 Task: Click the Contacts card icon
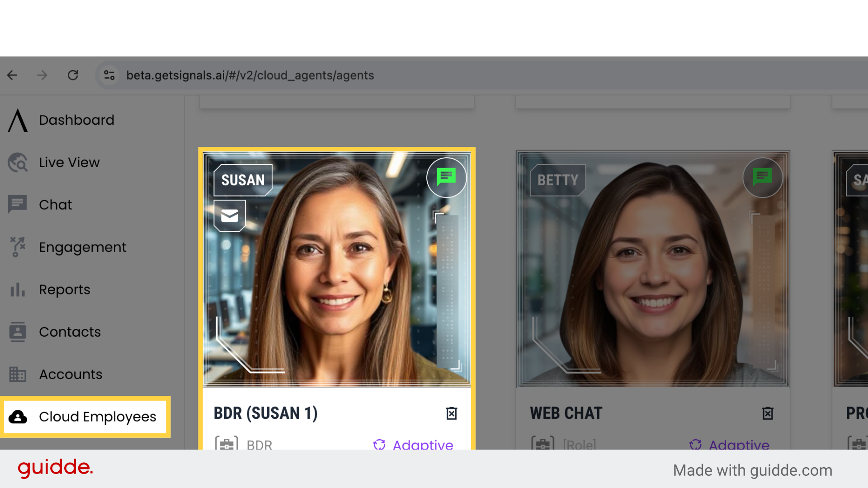18,332
